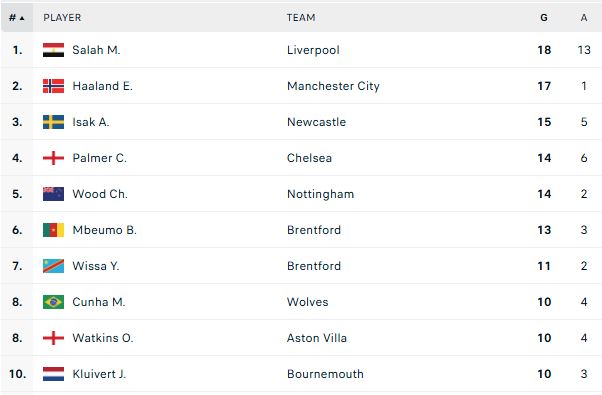Click Egypt flag icon next to Salah
This screenshot has width=602, height=395.
(53, 50)
